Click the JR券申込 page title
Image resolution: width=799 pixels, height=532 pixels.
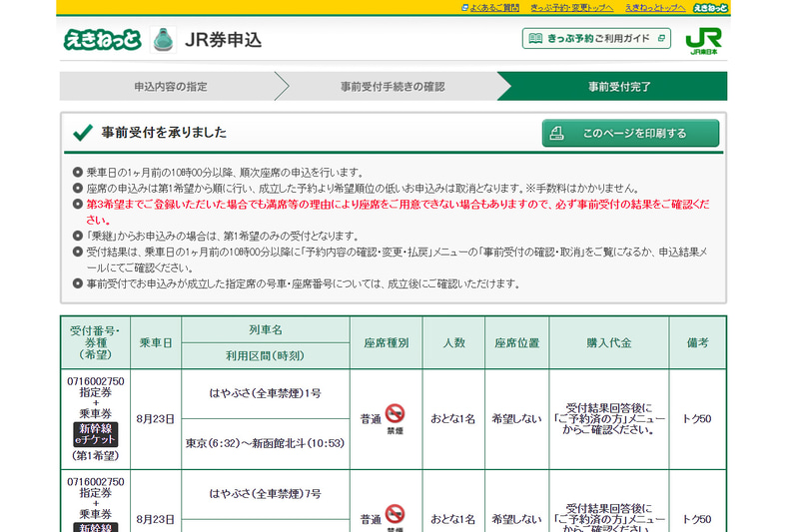[x=223, y=40]
